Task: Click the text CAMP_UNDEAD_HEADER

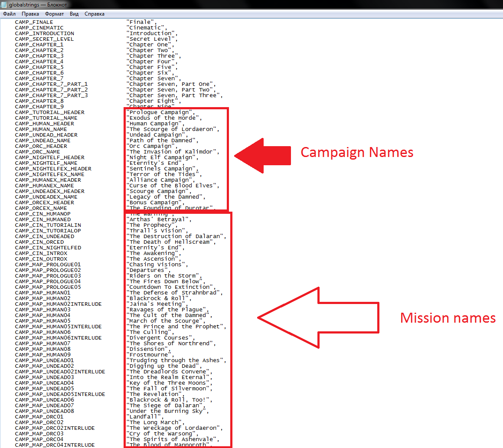Action: [46, 135]
